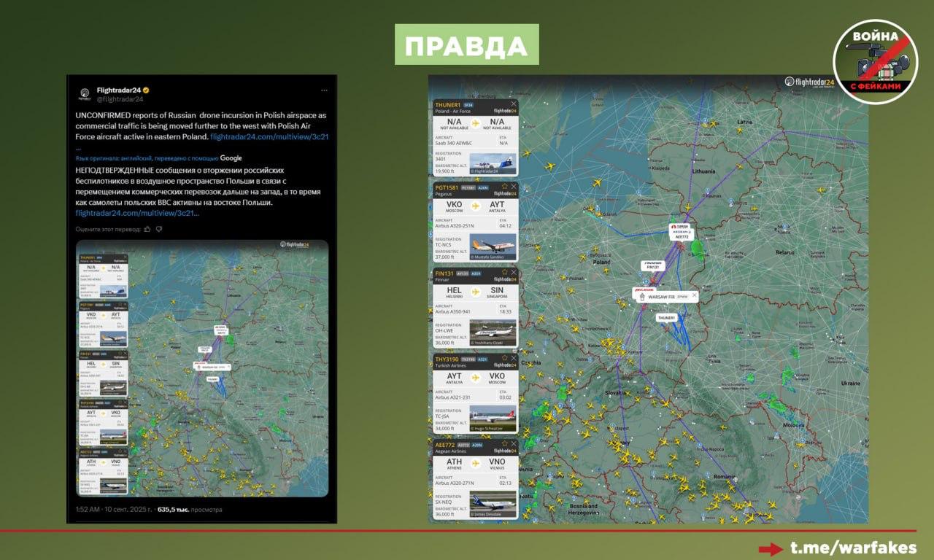Close the AEE772 flight card
The height and width of the screenshot is (560, 934).
pos(513,443)
